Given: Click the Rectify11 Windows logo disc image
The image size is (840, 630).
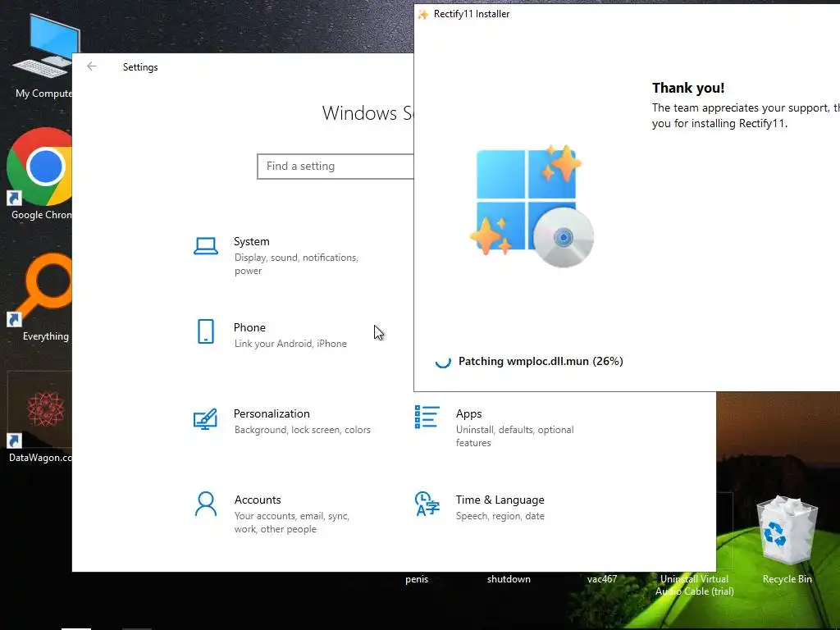Looking at the screenshot, I should point(532,206).
